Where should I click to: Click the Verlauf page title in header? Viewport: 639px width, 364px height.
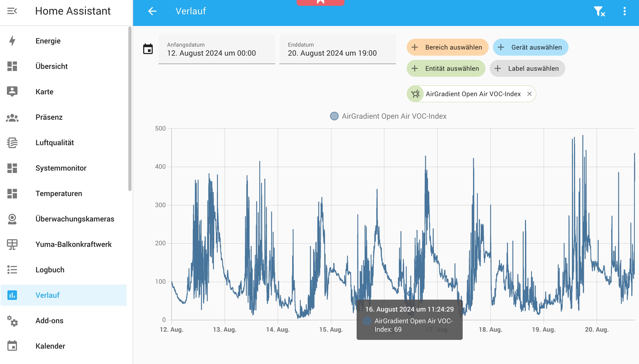tap(190, 11)
